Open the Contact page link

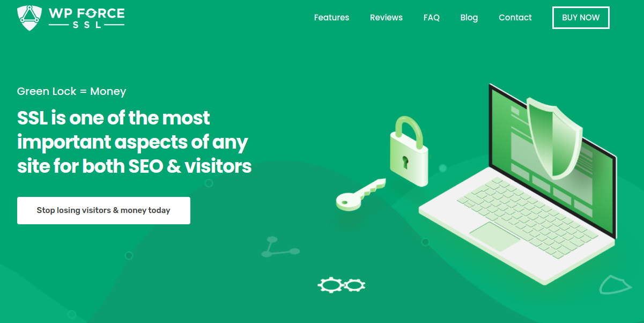tap(515, 18)
